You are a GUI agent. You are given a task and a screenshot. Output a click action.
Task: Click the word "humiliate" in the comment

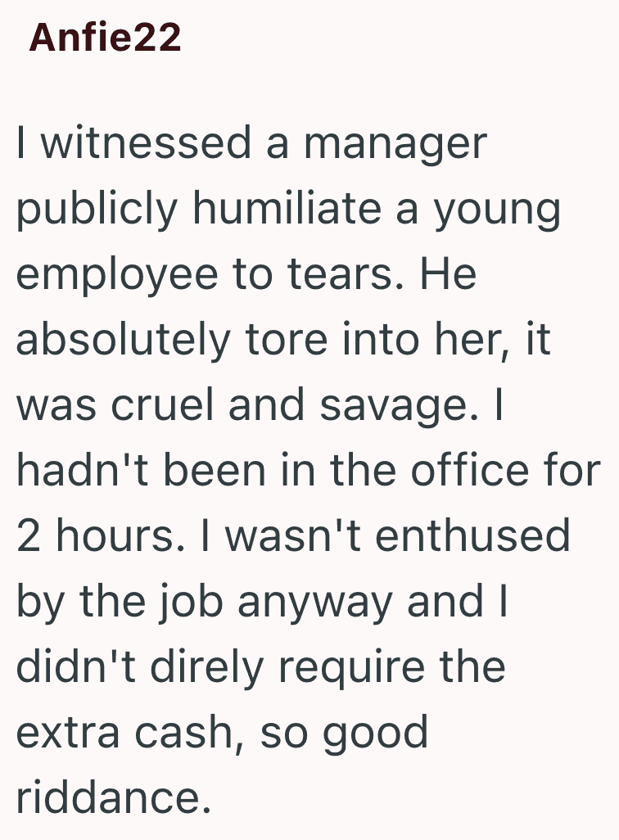point(287,208)
